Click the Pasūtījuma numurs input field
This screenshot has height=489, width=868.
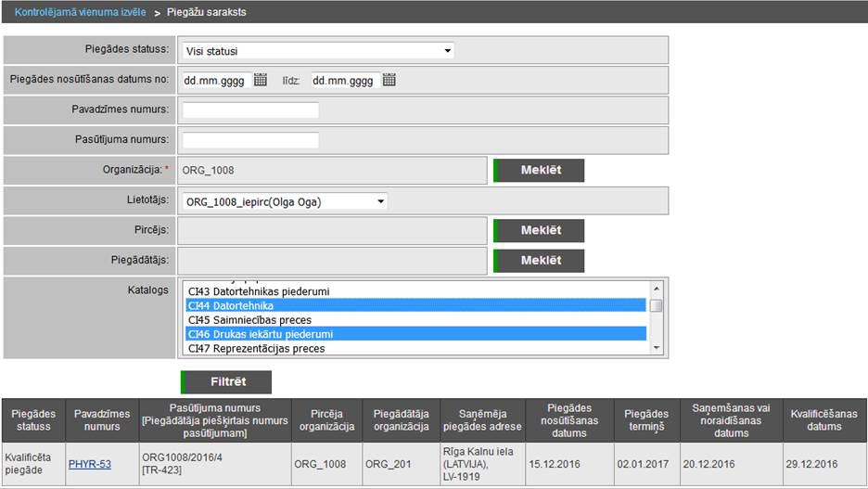[250, 140]
